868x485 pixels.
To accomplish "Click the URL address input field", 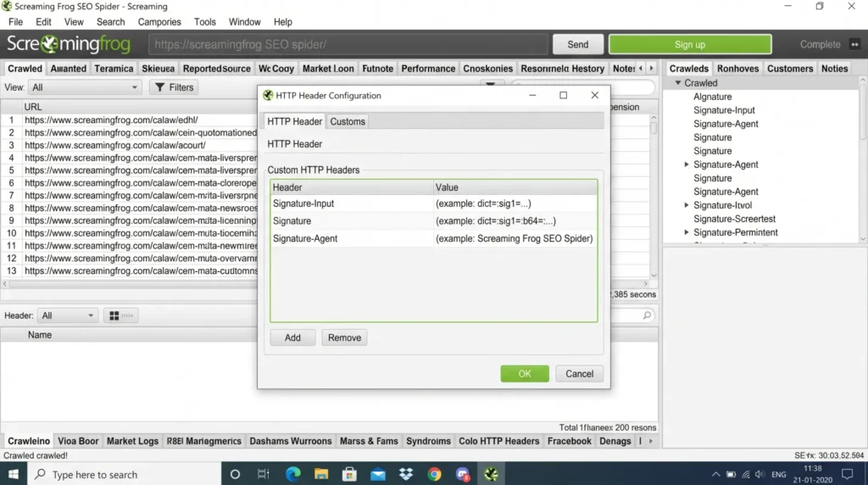I will [x=348, y=44].
